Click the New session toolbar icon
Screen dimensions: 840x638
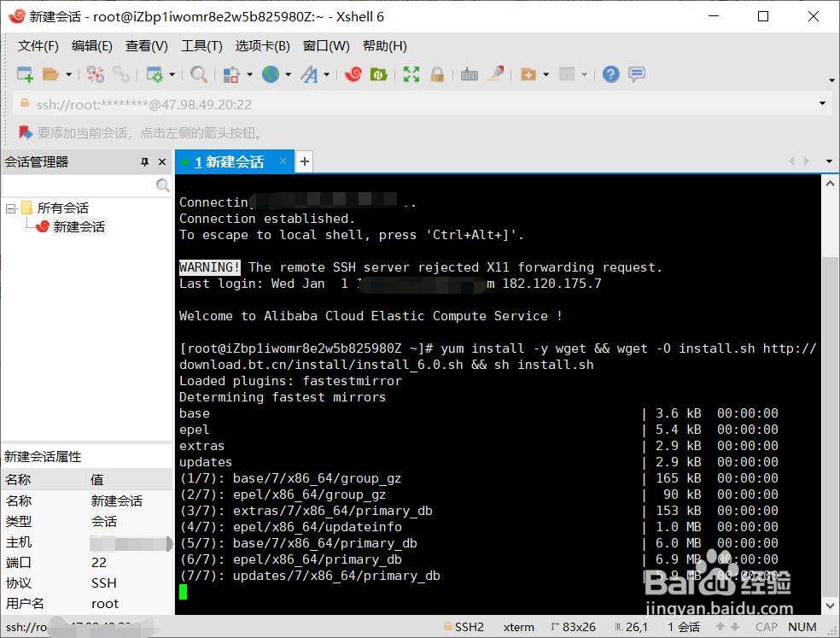(x=25, y=74)
